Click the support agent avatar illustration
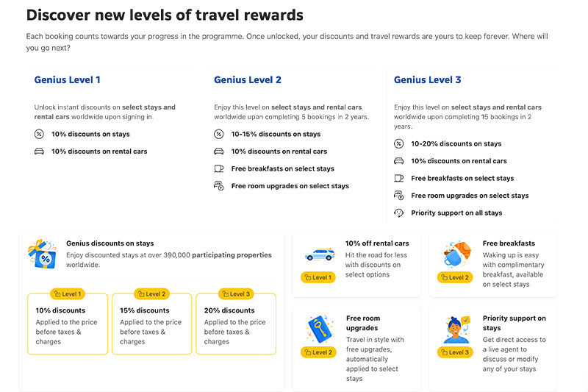This screenshot has width=588, height=392. point(456,329)
